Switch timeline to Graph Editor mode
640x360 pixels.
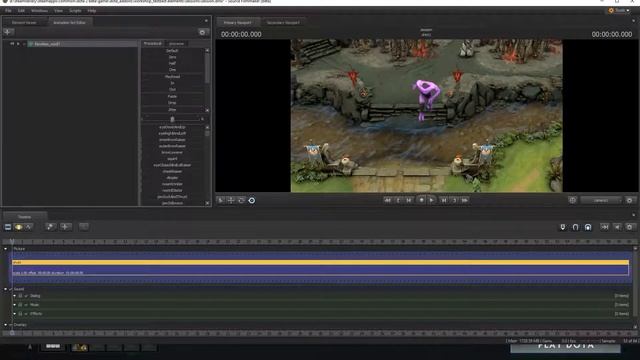(29, 227)
